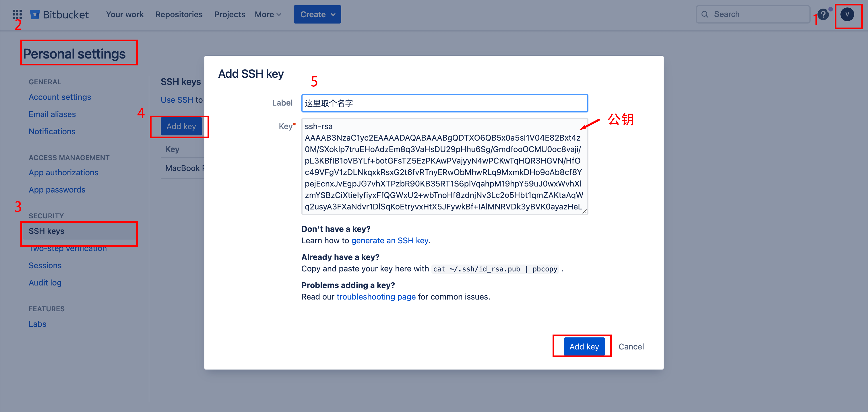Confirm with dialog Add key button

[x=584, y=347]
